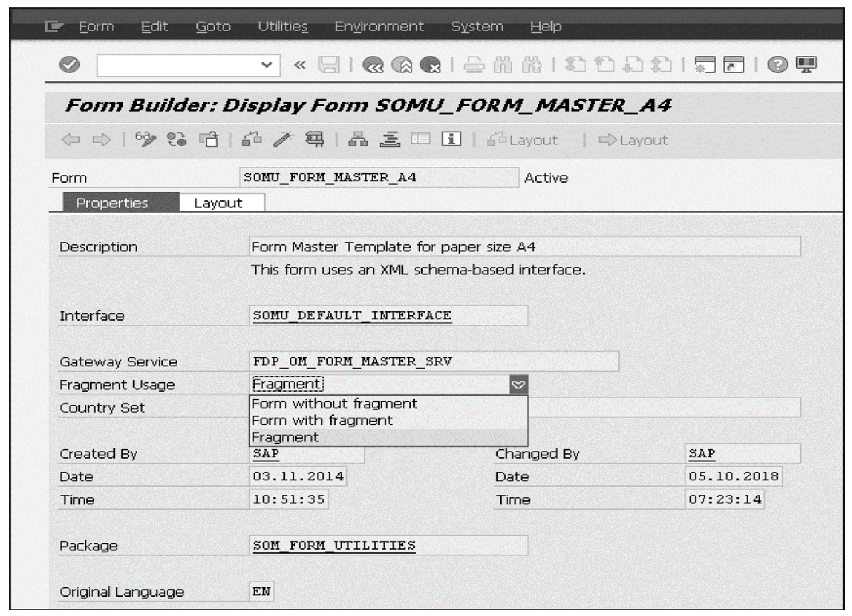
Task: Open the command field dropdown arrow
Action: click(266, 65)
